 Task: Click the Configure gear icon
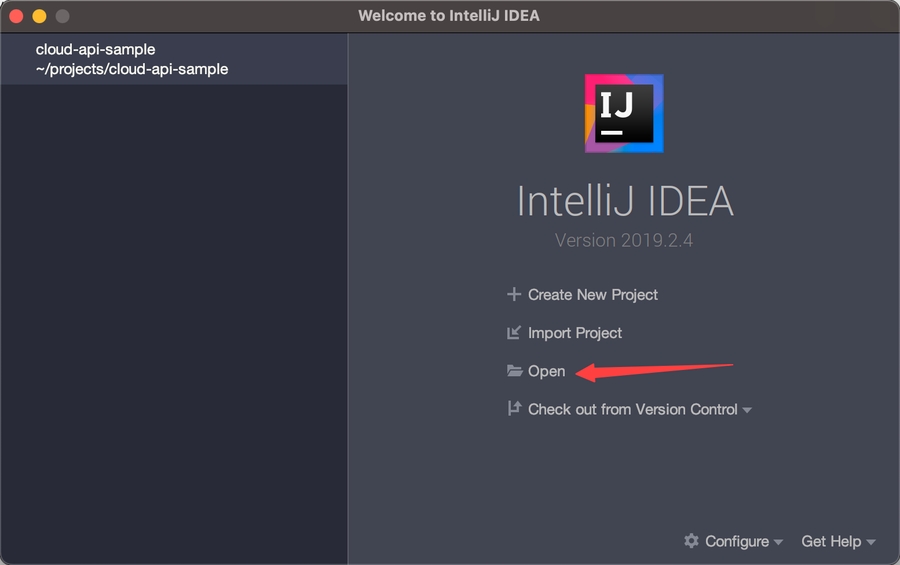pyautogui.click(x=691, y=541)
